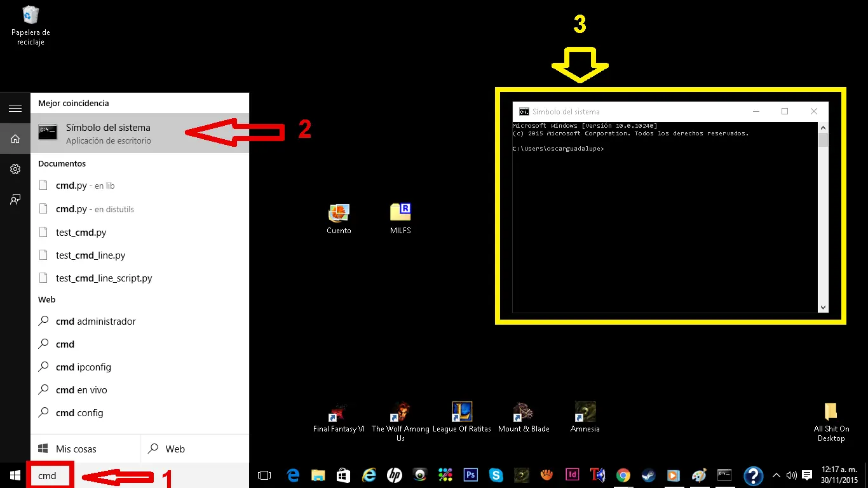Open the orange media player taskbar icon
Viewport: 868px width, 488px height.
coord(674,475)
